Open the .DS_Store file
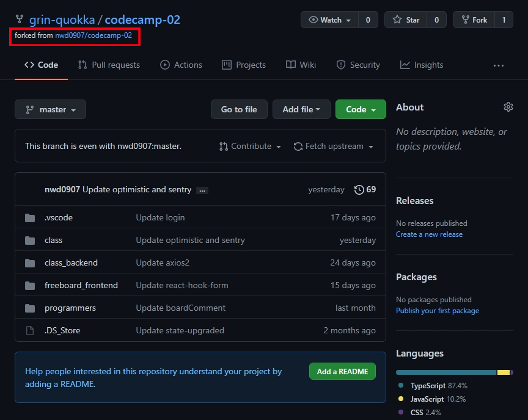This screenshot has width=528, height=420. tap(62, 330)
